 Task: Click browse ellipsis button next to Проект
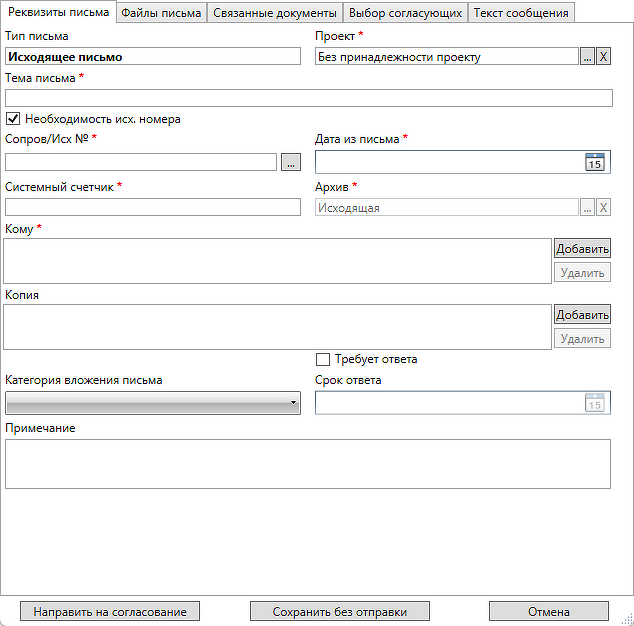[x=587, y=57]
